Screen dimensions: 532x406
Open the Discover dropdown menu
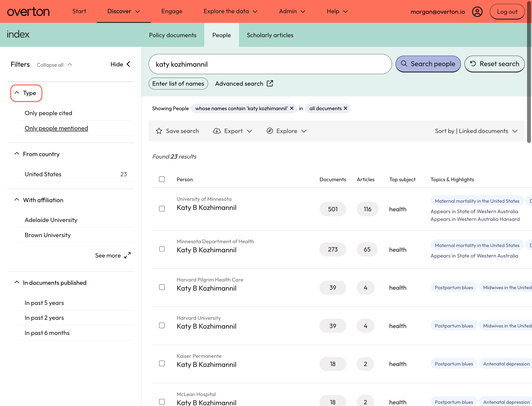pyautogui.click(x=124, y=11)
